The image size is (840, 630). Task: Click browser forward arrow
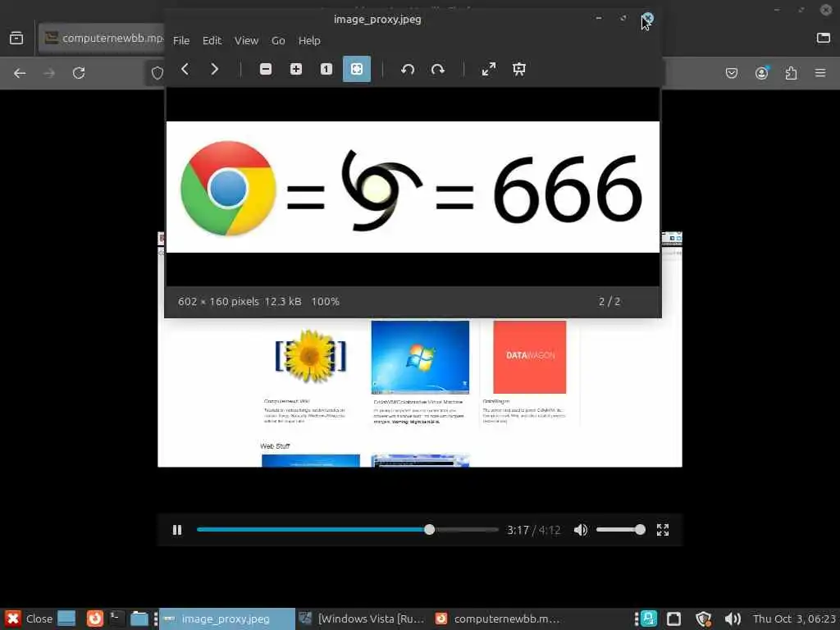coord(49,73)
